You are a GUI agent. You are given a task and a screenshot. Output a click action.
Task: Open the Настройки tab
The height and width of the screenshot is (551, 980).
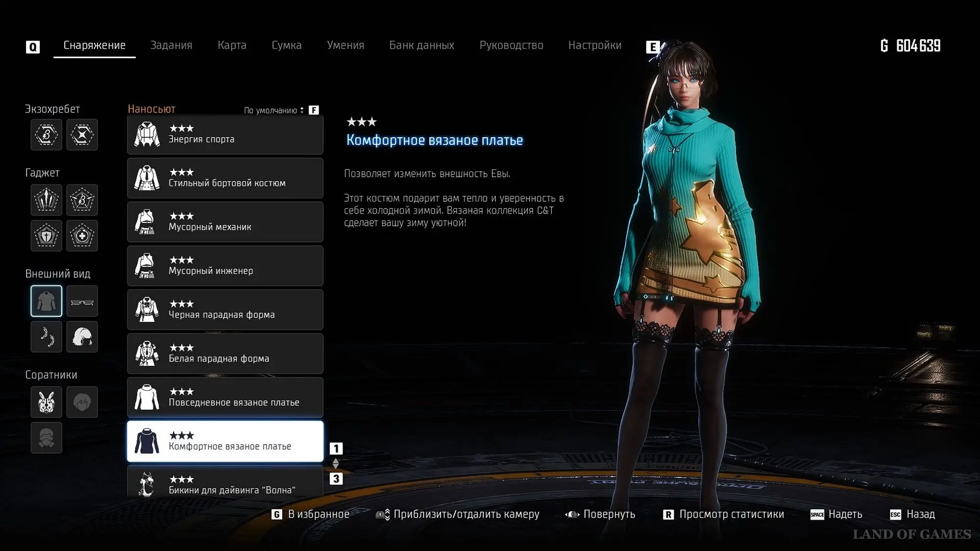point(595,45)
